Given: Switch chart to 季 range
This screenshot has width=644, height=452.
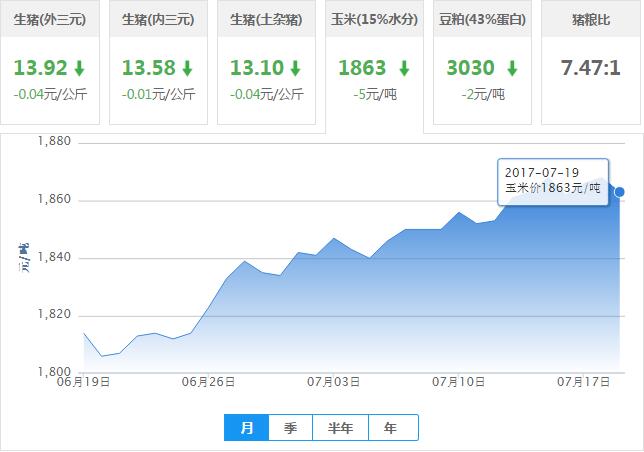Looking at the screenshot, I should 290,428.
